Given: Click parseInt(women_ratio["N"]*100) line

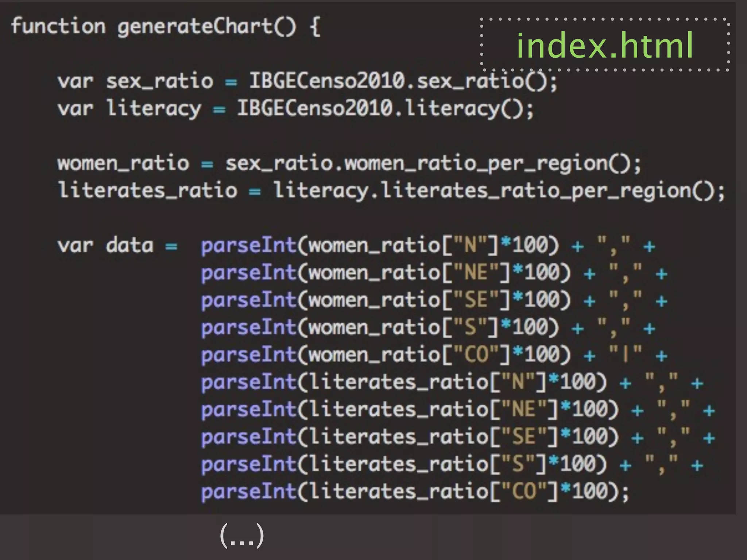Looking at the screenshot, I should (x=428, y=245).
